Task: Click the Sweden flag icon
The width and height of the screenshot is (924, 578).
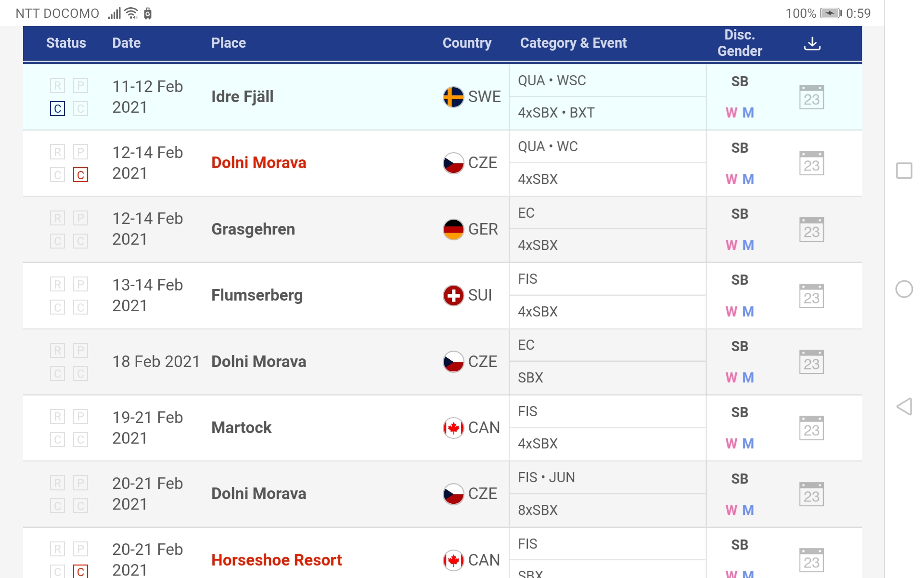Action: coord(453,97)
